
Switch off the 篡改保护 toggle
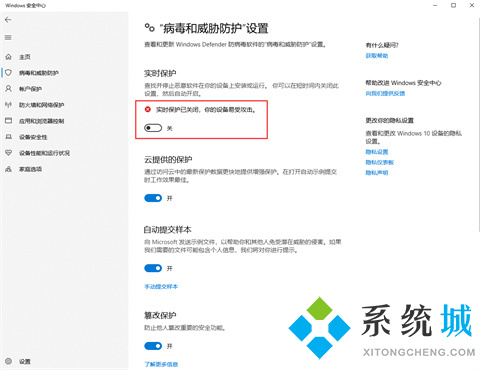153,346
